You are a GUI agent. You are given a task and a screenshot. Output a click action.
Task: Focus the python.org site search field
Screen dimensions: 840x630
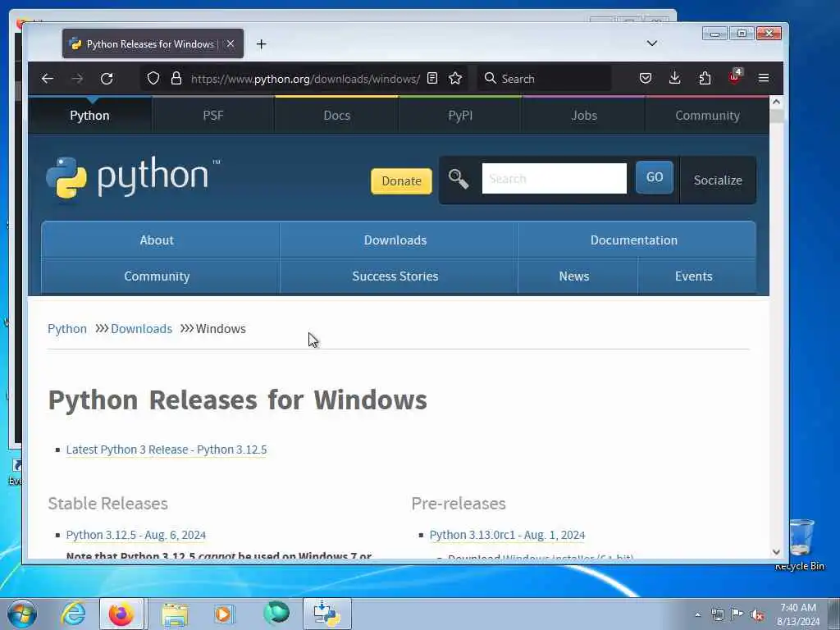[x=554, y=178]
